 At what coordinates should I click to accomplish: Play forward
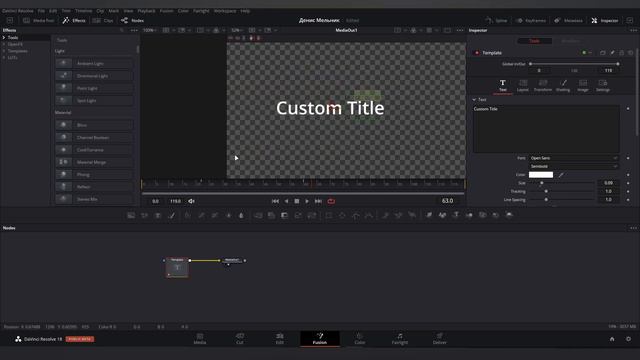pos(307,201)
